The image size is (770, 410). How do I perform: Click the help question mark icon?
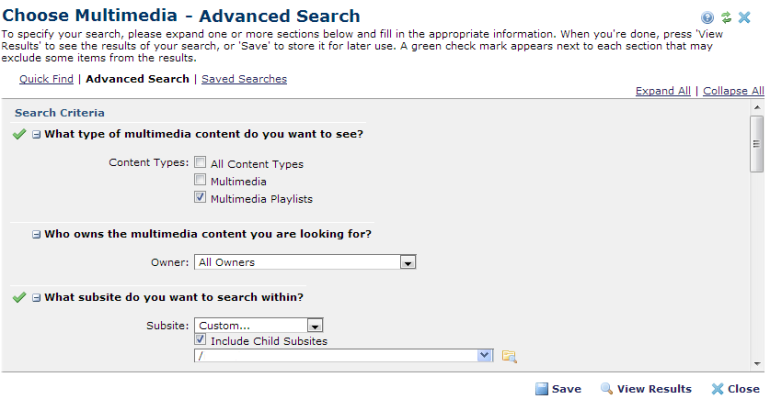point(708,18)
